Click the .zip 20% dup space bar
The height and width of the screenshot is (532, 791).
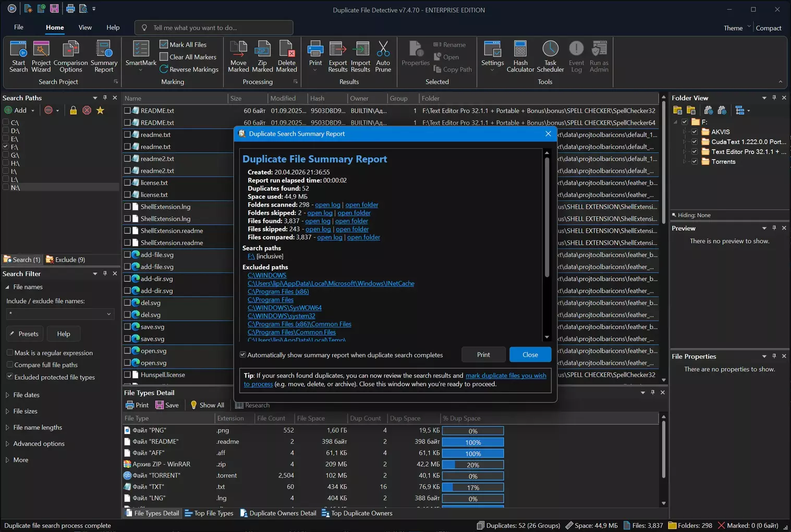tap(472, 465)
